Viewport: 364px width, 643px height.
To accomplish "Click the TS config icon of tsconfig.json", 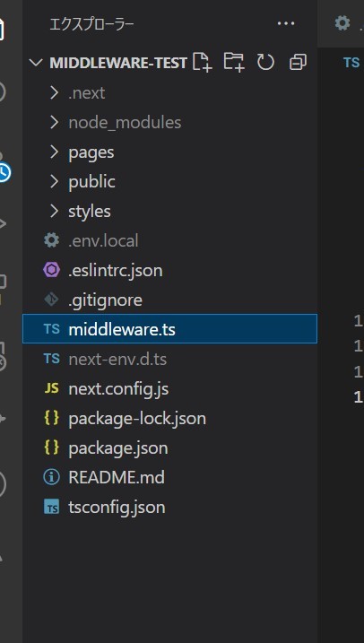I will click(x=52, y=508).
